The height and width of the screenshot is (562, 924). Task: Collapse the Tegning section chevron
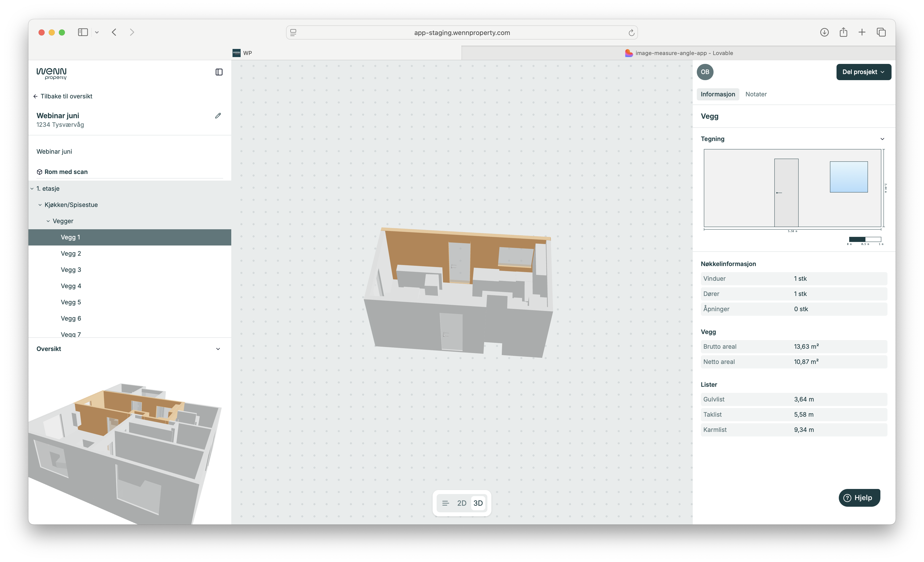[x=882, y=139]
